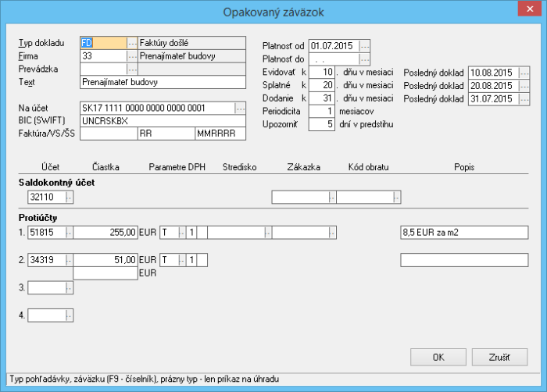Screen dimensions: 547x392
Task: Open the Typ dokladu lookup button
Action: [132, 43]
